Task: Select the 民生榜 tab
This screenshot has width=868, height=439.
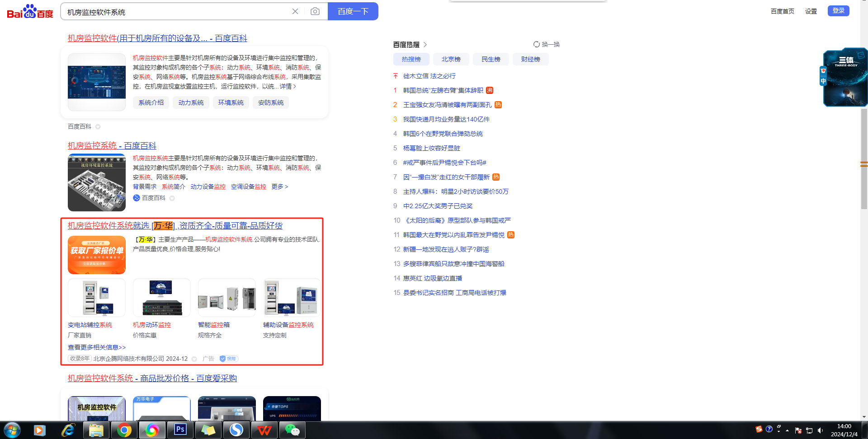Action: (x=491, y=59)
